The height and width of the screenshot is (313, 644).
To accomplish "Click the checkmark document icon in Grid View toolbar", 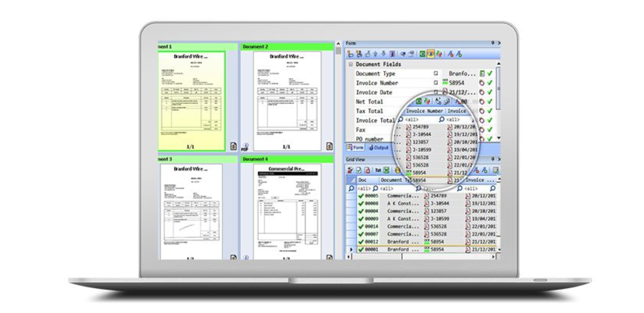I will [x=359, y=170].
